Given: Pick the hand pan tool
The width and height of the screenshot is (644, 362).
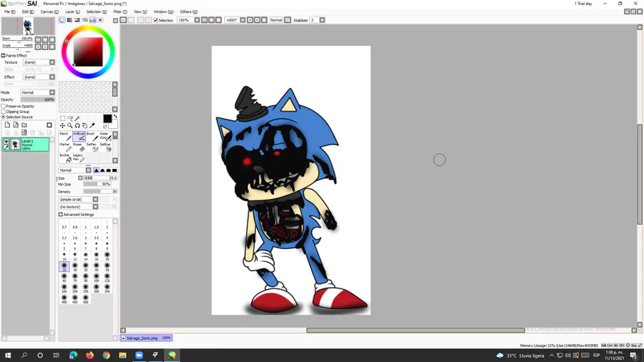Looking at the screenshot, I should pyautogui.click(x=84, y=126).
